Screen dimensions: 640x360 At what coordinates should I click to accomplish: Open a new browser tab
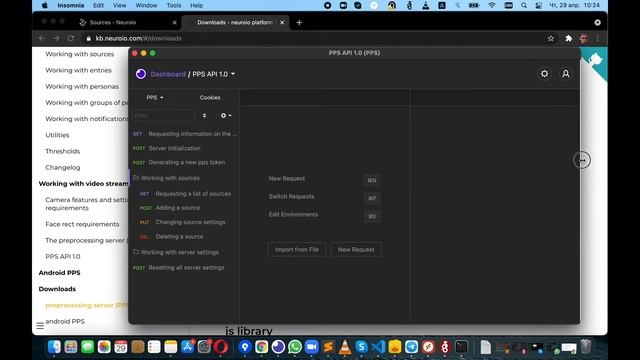point(299,22)
